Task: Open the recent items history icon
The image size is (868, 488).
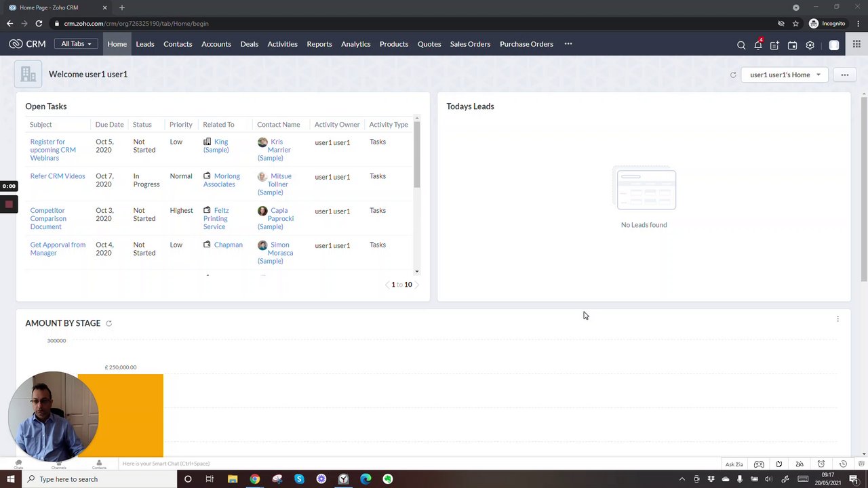Action: tap(843, 464)
